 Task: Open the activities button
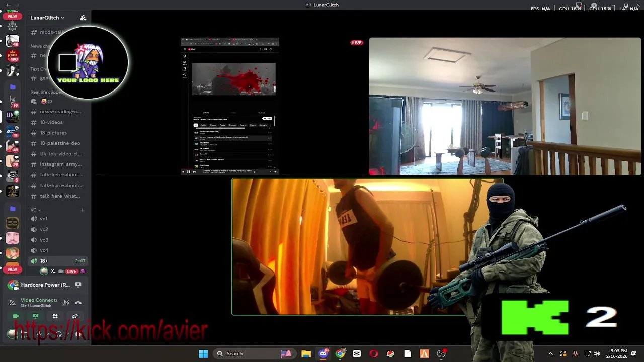pos(55,316)
